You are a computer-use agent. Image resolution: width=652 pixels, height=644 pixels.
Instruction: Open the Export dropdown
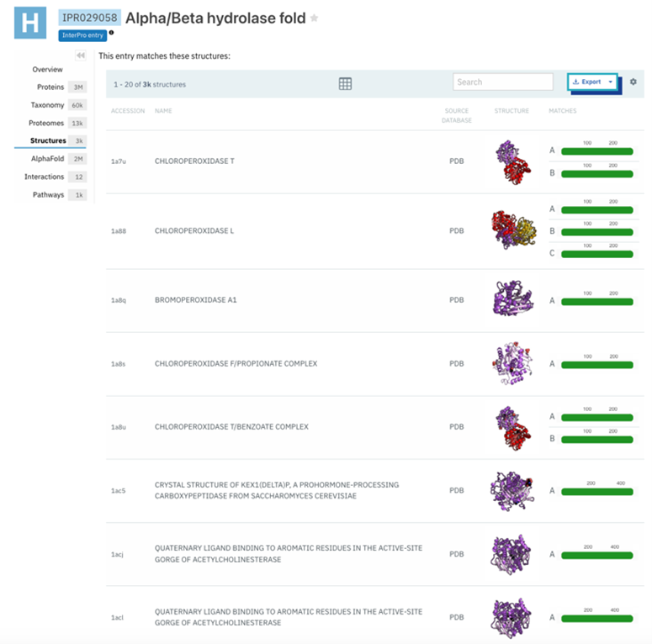pyautogui.click(x=592, y=82)
